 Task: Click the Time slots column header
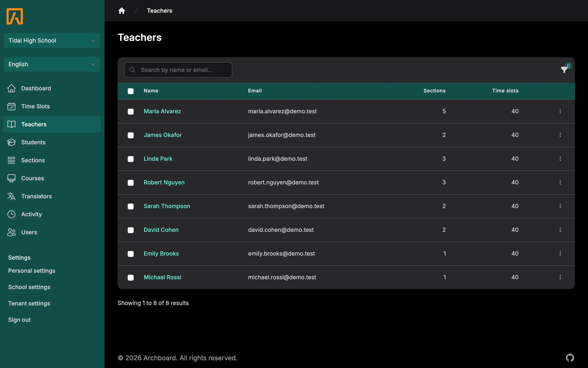(x=505, y=91)
